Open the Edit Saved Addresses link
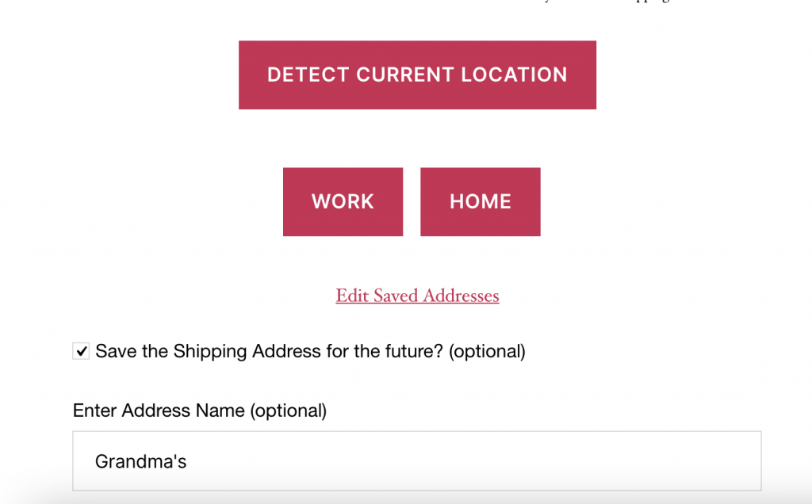Image resolution: width=812 pixels, height=504 pixels. 417,296
